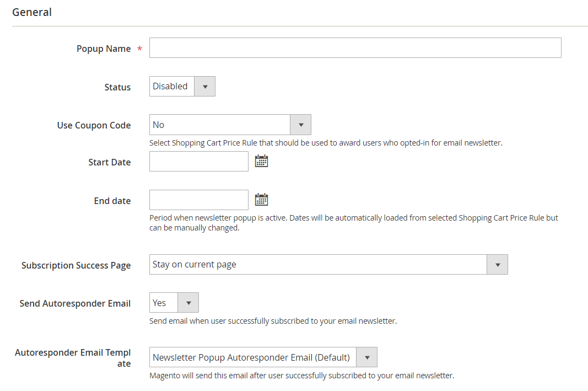Click the Send Autoresponder Email label

tap(75, 303)
